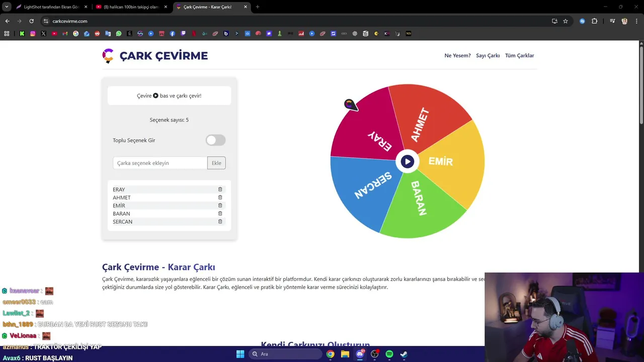Remove BARAN using its trash icon

click(220, 214)
